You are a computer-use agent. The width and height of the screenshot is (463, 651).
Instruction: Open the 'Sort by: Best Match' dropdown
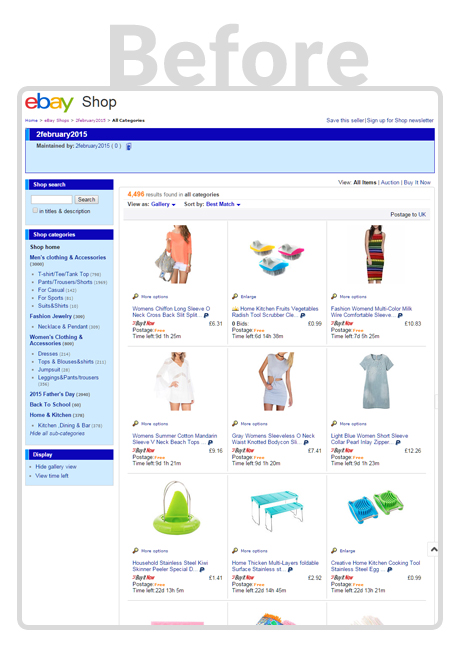pyautogui.click(x=223, y=204)
